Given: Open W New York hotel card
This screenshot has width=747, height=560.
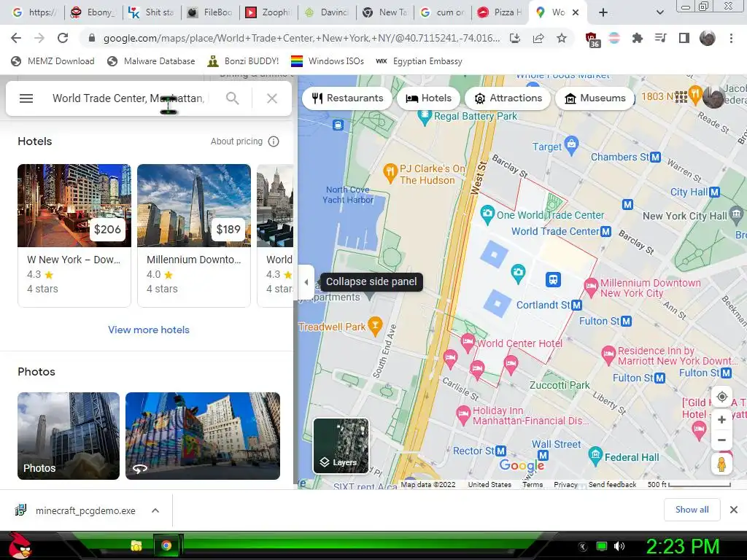Looking at the screenshot, I should (x=74, y=236).
